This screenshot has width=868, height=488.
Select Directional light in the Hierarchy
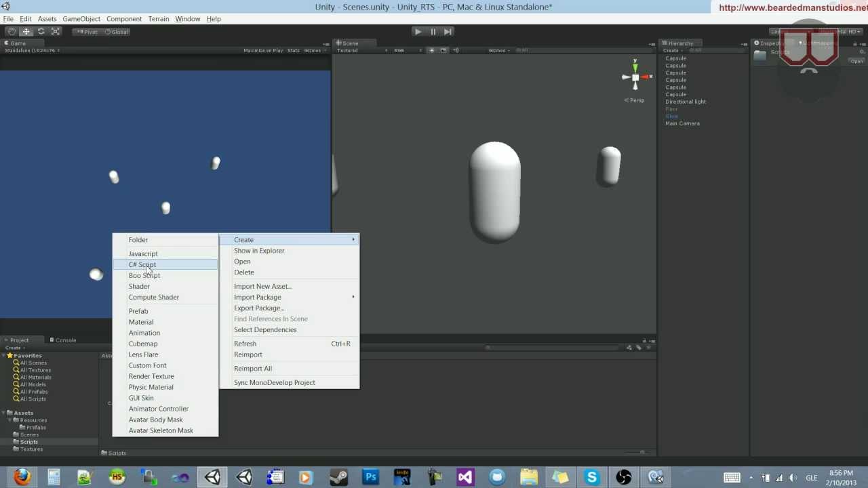pos(686,102)
